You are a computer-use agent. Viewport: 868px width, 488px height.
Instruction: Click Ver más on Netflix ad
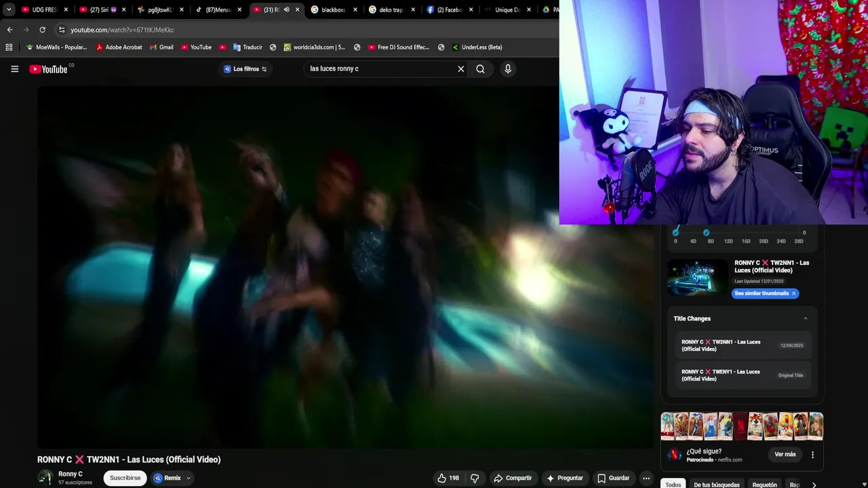[x=785, y=454]
